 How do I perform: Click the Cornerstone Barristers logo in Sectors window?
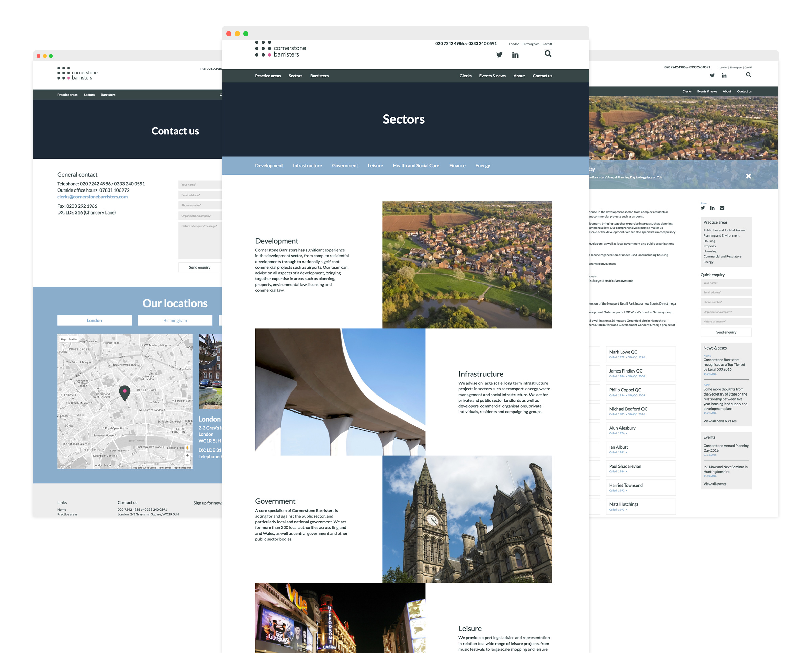coord(280,49)
